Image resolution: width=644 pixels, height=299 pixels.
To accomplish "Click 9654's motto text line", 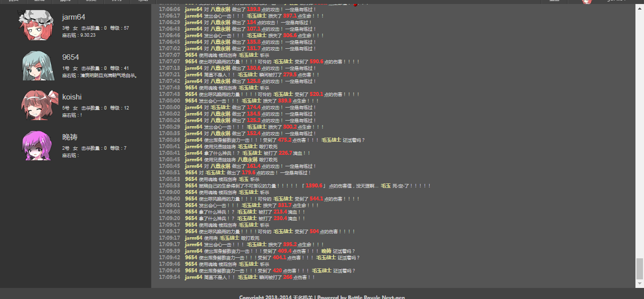I will 100,75.
